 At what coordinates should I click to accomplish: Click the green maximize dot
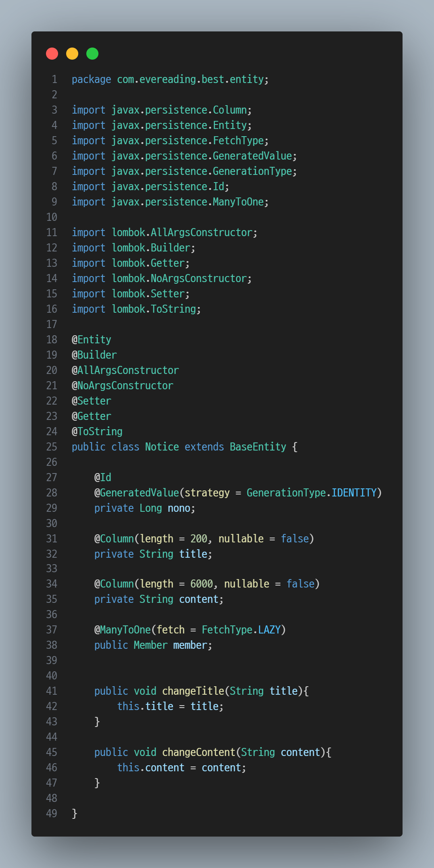pyautogui.click(x=92, y=54)
